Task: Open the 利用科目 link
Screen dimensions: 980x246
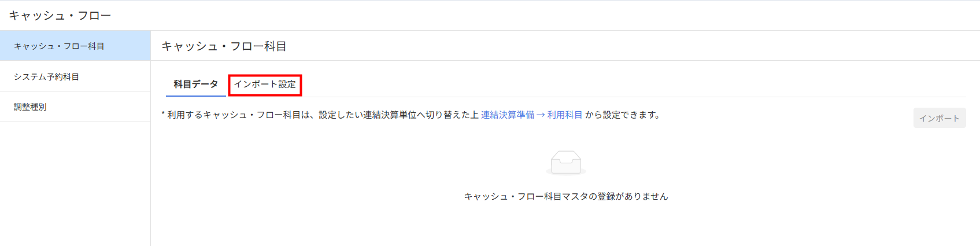Action: (565, 115)
